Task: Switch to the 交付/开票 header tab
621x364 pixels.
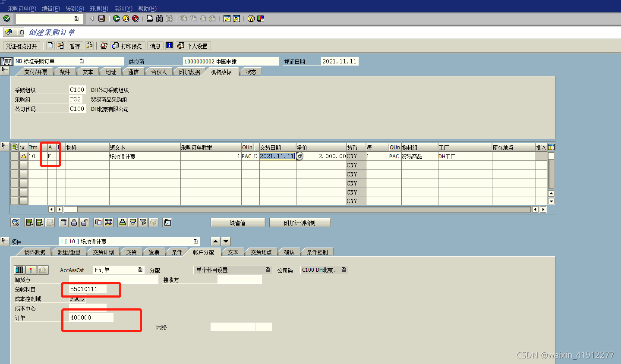Action: [35, 72]
